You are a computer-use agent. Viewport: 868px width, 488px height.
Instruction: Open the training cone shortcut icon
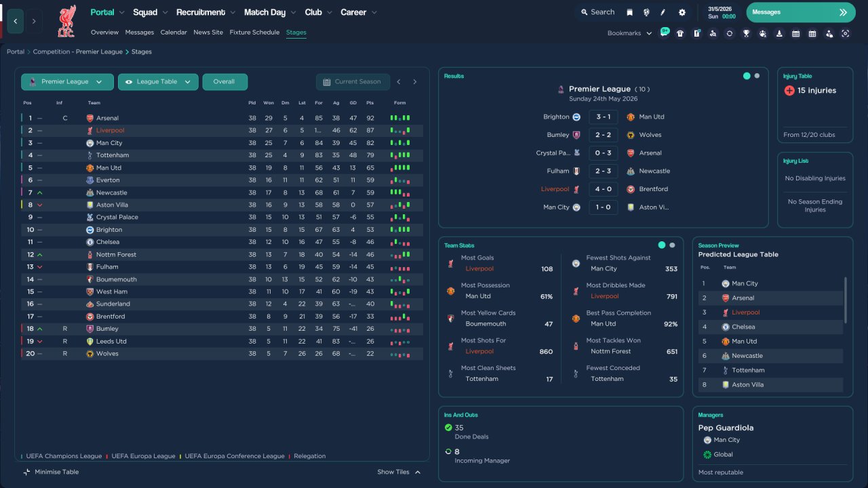pos(779,33)
